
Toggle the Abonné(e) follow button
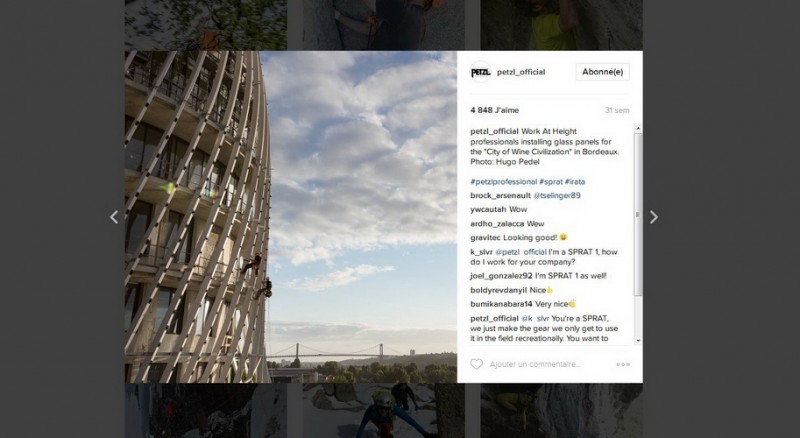[x=603, y=72]
